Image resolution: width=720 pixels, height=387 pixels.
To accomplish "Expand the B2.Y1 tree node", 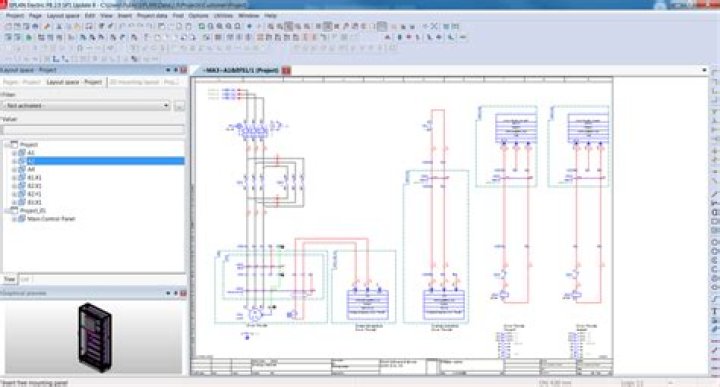I will pyautogui.click(x=14, y=194).
